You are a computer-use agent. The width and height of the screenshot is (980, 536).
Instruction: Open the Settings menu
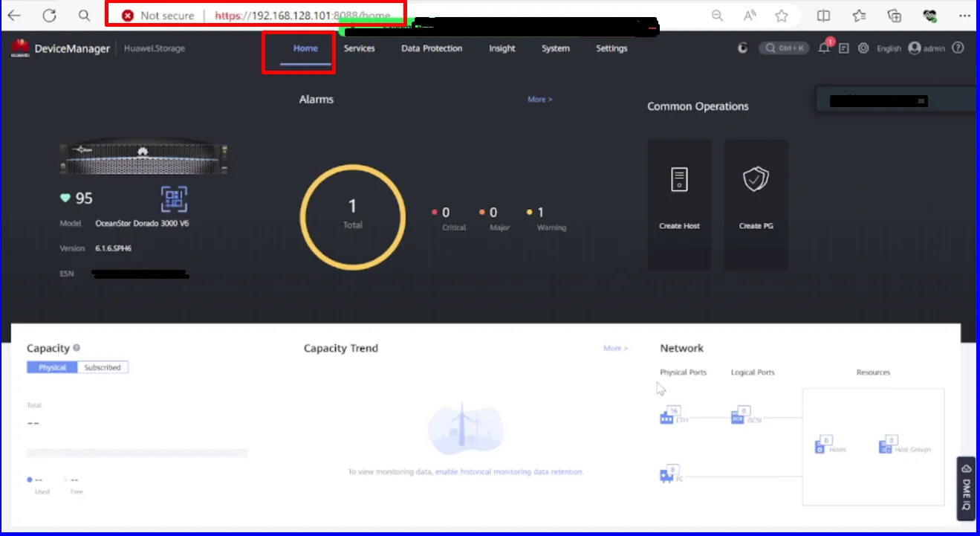611,48
